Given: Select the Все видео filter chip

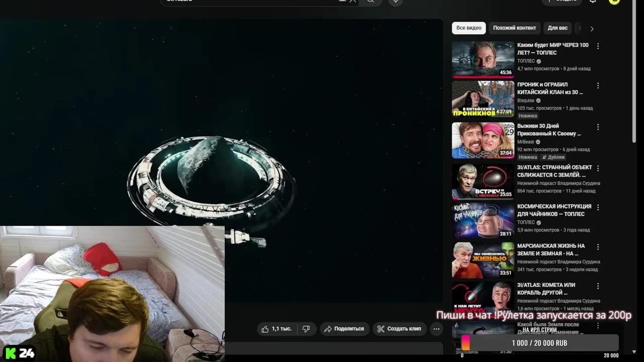Looking at the screenshot, I should pos(469,28).
